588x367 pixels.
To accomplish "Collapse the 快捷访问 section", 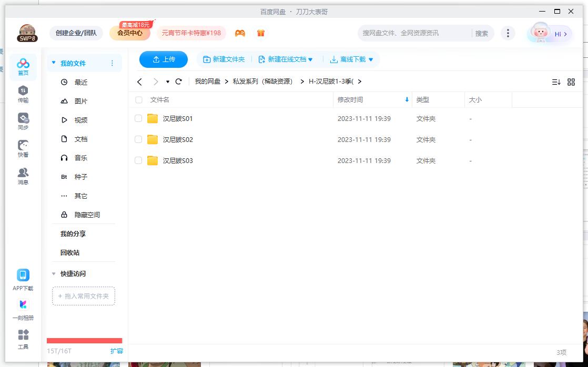I will click(53, 273).
